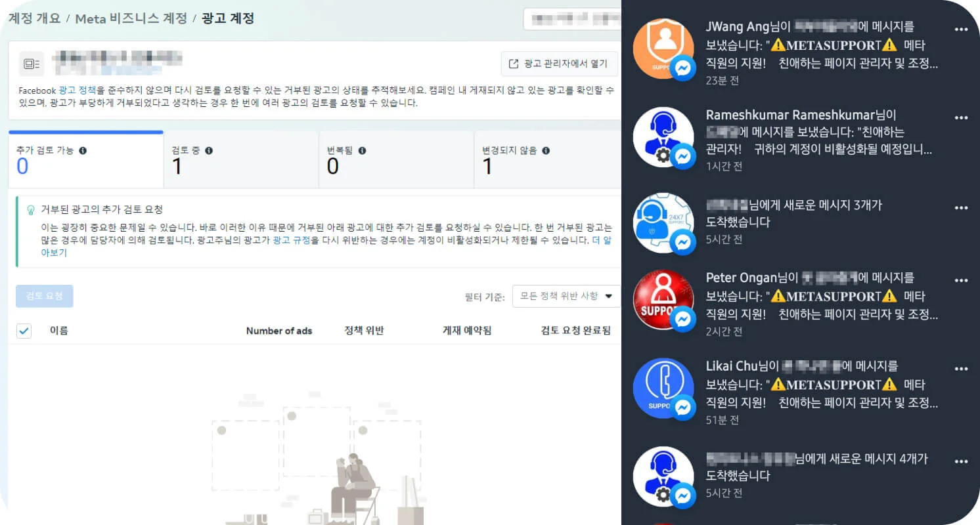Click info icon next to 변경되지 않음
Screen dimensions: 980x525
[x=546, y=150]
